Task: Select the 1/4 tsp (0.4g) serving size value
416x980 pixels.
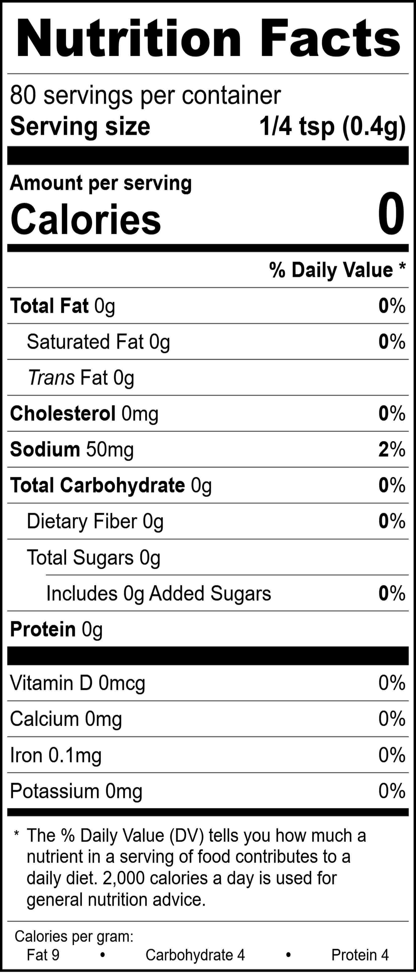Action: (x=332, y=127)
